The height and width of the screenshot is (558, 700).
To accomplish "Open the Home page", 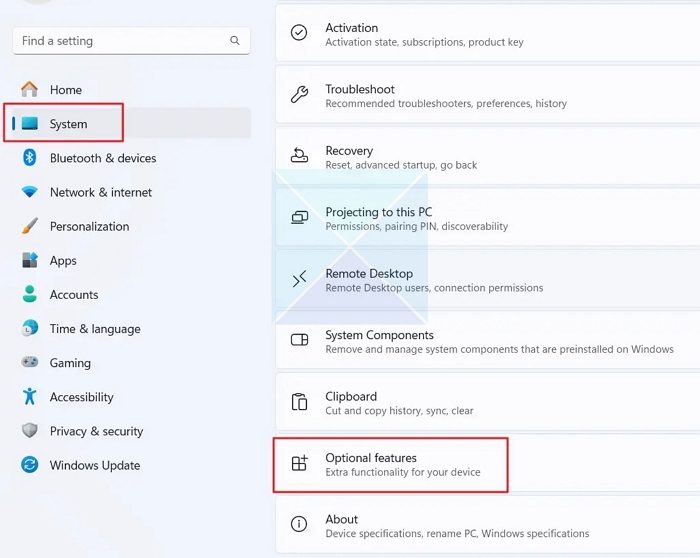I will click(65, 90).
